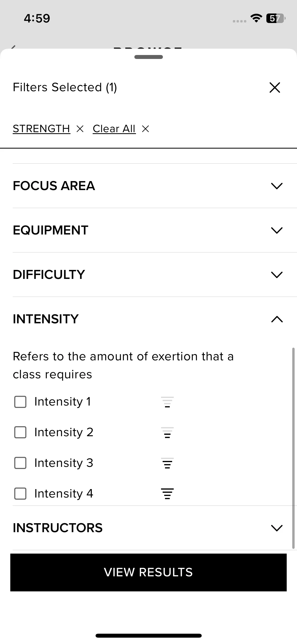The width and height of the screenshot is (297, 644).
Task: Tap the battery indicator in status bar
Action: tap(276, 18)
